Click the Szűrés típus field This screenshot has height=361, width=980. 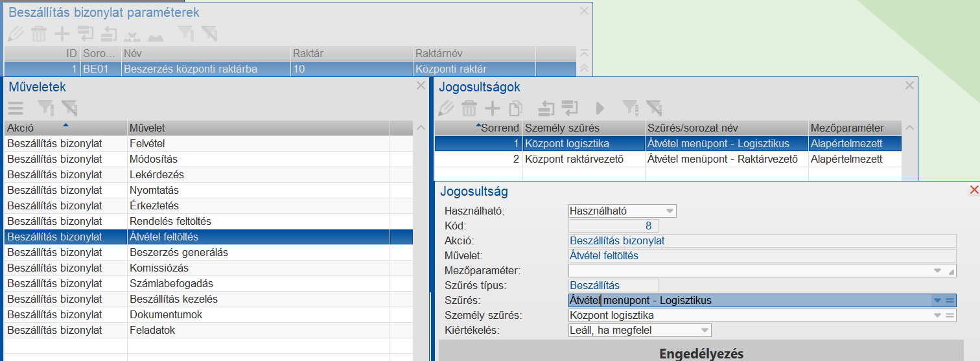(x=613, y=285)
